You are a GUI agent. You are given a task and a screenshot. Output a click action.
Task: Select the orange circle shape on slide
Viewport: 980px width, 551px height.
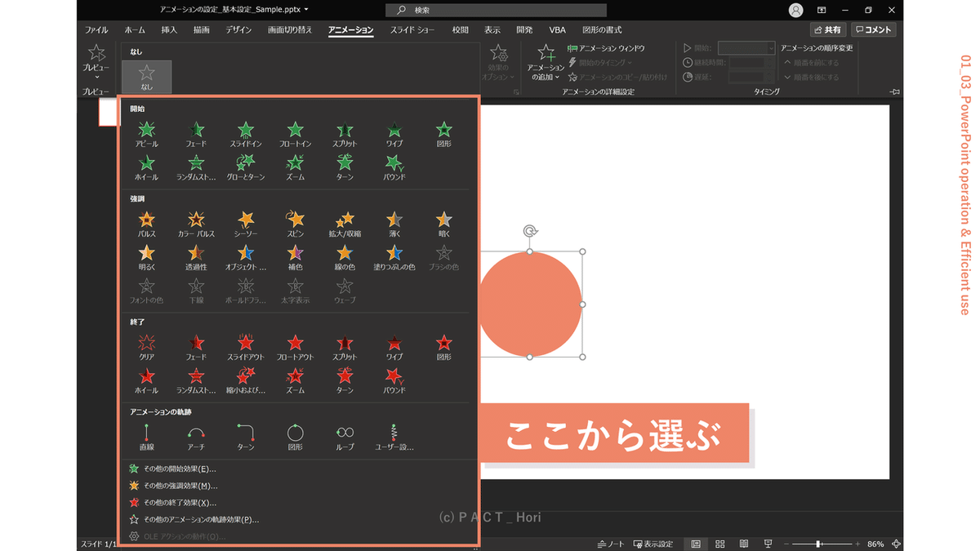(x=530, y=304)
